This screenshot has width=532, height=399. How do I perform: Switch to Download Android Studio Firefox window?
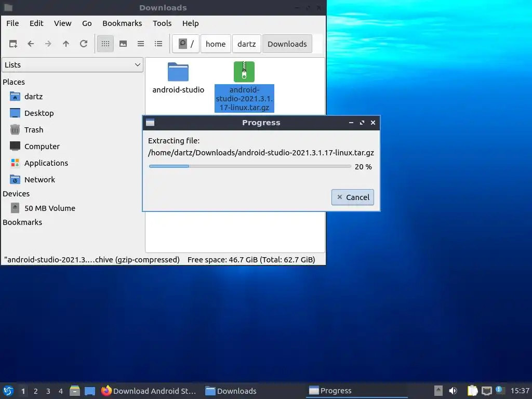(149, 391)
